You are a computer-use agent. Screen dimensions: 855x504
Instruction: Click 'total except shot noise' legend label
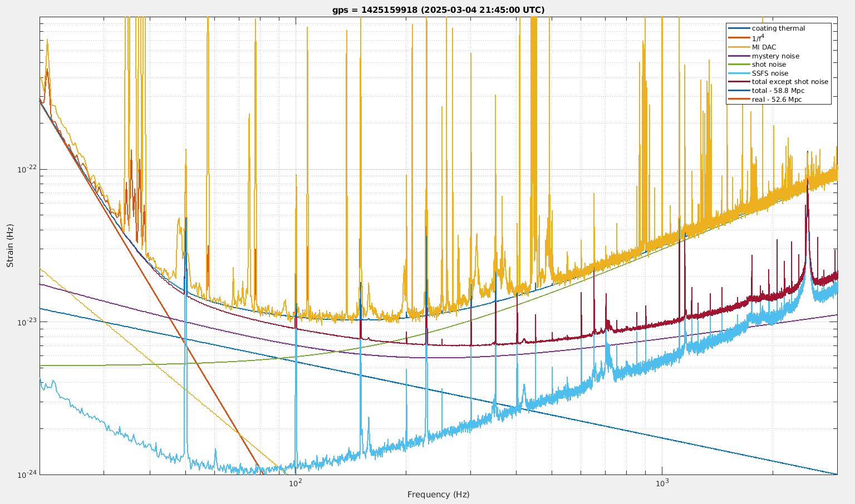(x=790, y=82)
